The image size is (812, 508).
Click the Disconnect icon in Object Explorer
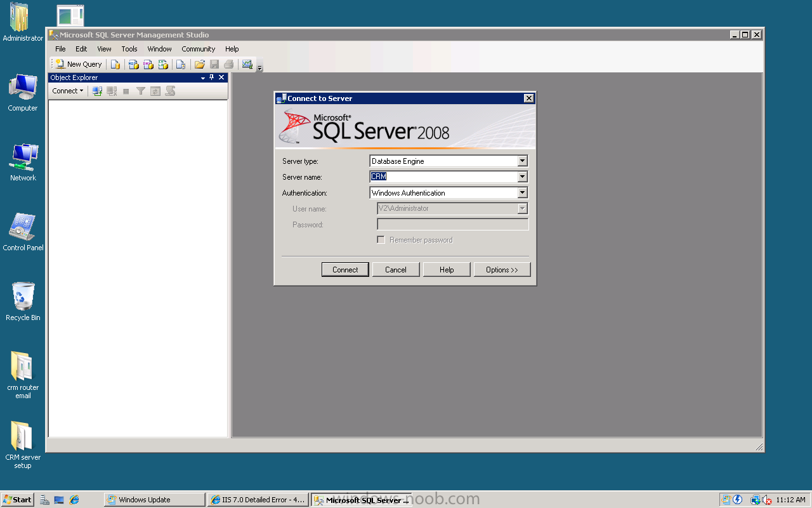[x=112, y=91]
